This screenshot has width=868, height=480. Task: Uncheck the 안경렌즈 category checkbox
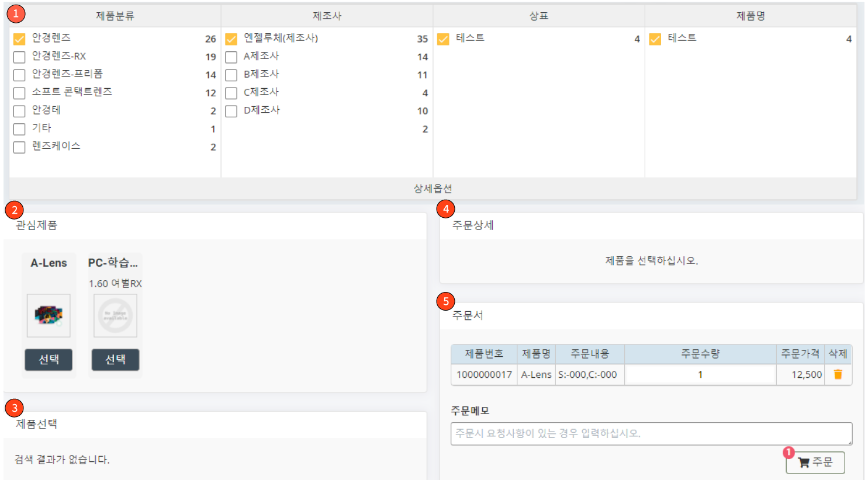(x=19, y=37)
